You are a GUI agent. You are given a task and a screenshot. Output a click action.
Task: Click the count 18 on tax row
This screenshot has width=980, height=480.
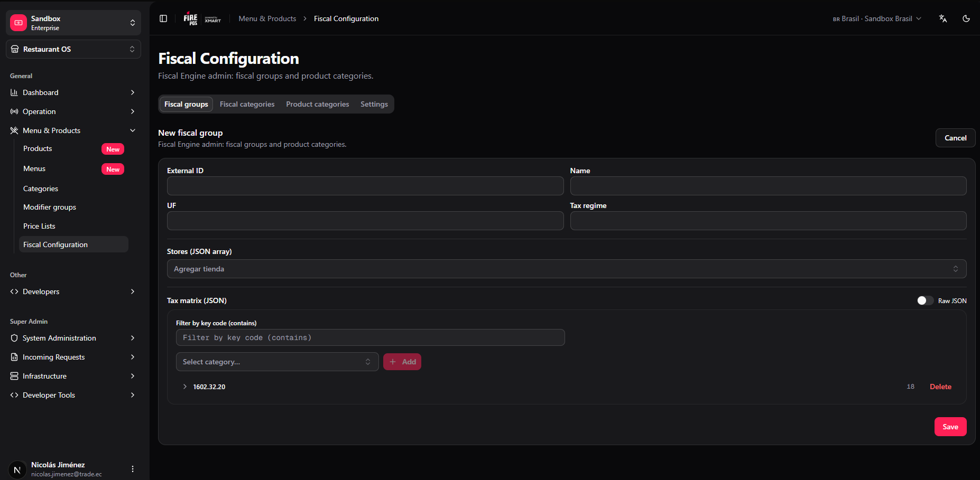(x=910, y=387)
